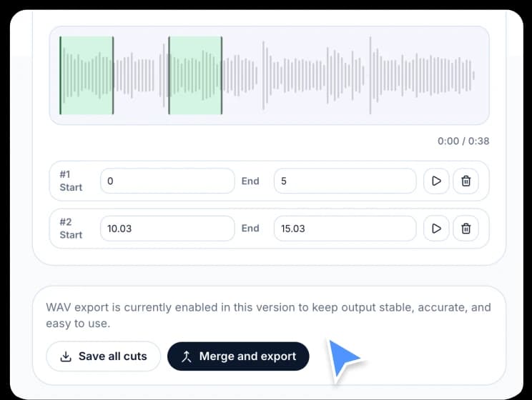Play cut #1 preview
532x400 pixels.
coord(436,181)
